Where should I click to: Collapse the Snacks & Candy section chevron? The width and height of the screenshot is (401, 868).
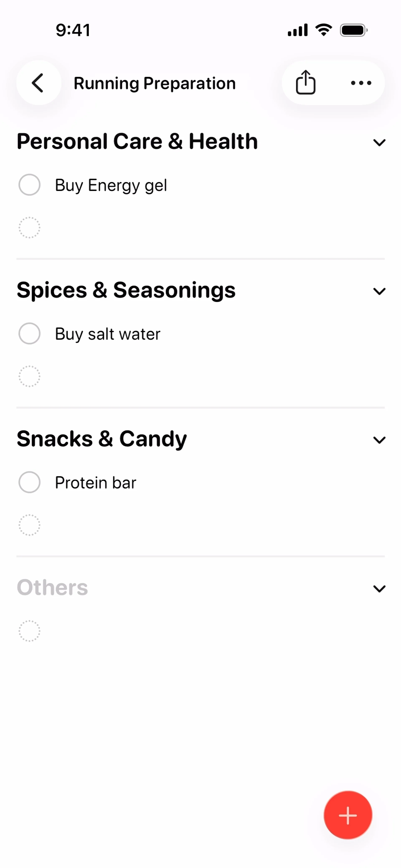(379, 440)
